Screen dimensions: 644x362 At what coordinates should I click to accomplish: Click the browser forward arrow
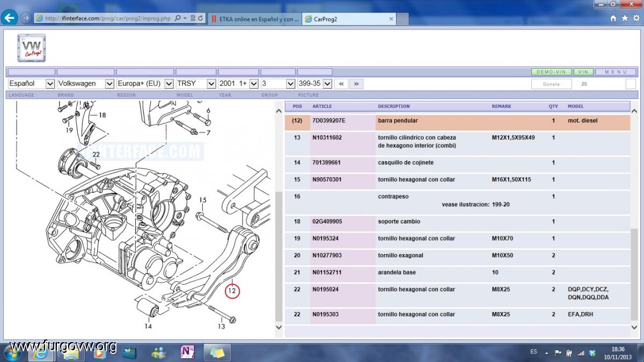tap(25, 18)
